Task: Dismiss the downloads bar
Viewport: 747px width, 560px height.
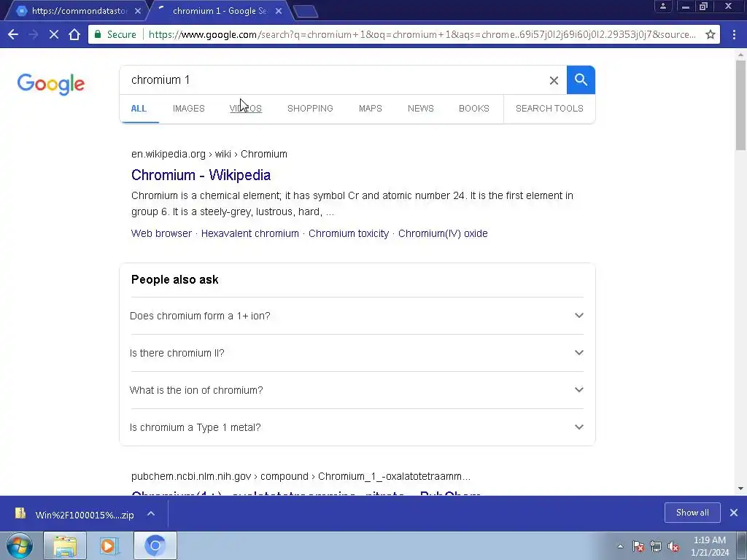Action: 734,513
